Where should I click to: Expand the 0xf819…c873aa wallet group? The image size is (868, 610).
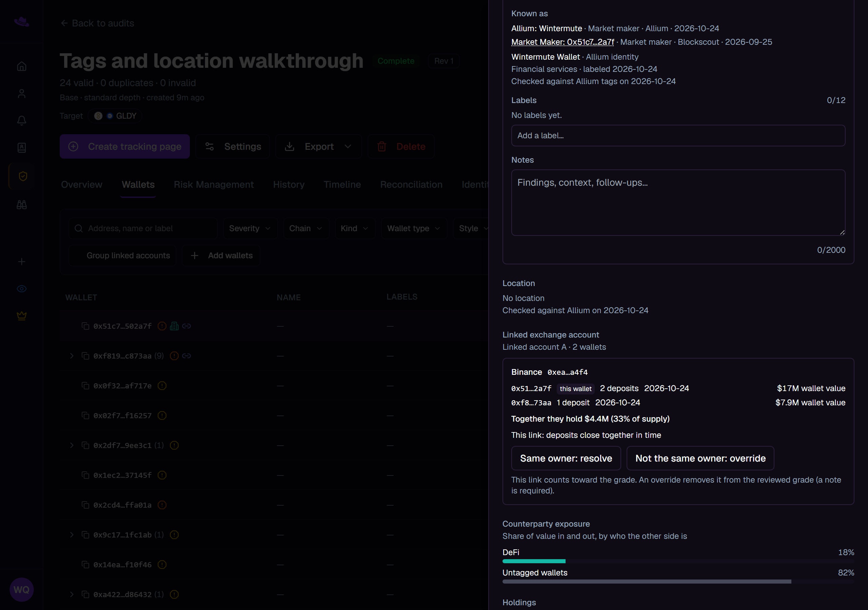click(72, 355)
